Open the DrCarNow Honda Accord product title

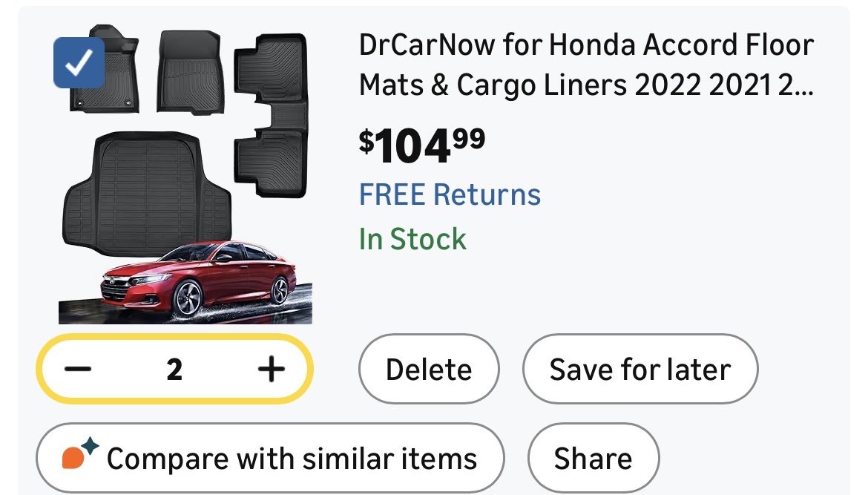tap(586, 46)
